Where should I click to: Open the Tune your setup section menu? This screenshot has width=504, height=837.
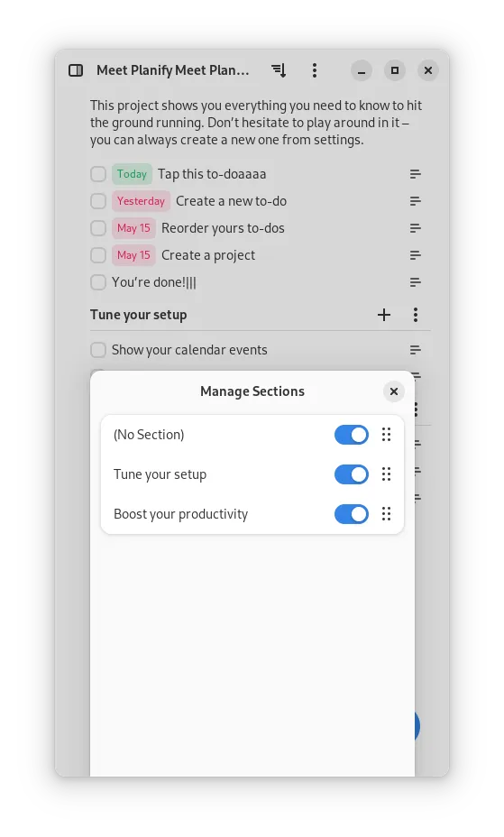point(416,315)
